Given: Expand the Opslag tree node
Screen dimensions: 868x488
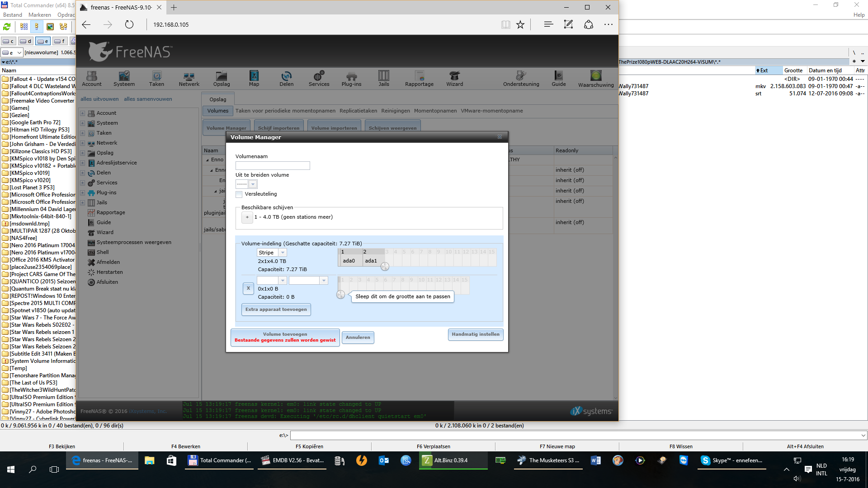Looking at the screenshot, I should coord(83,153).
